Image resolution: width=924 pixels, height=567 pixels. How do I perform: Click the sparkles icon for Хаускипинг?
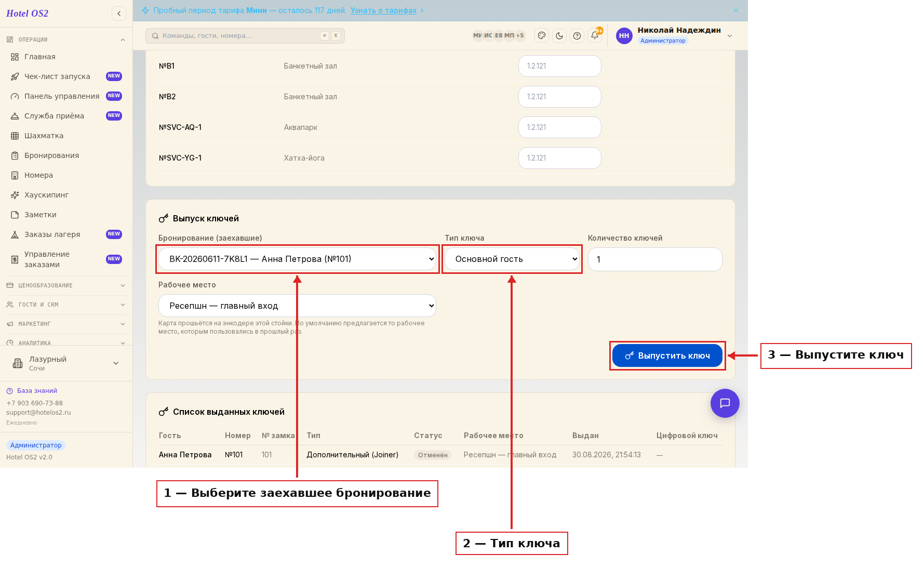pyautogui.click(x=15, y=195)
